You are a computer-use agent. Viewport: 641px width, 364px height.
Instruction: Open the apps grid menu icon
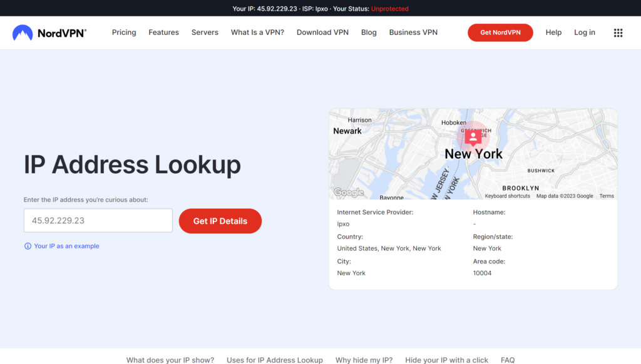click(618, 33)
